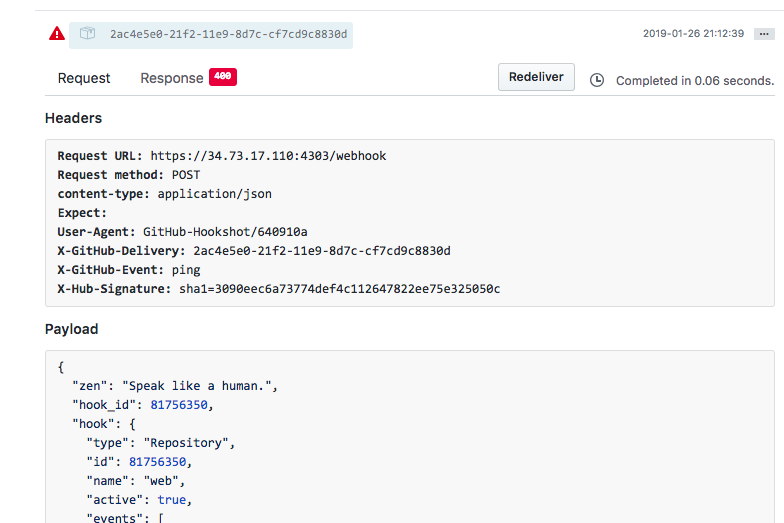This screenshot has height=523, width=784.
Task: Click the "hook": { line
Action: click(x=104, y=424)
